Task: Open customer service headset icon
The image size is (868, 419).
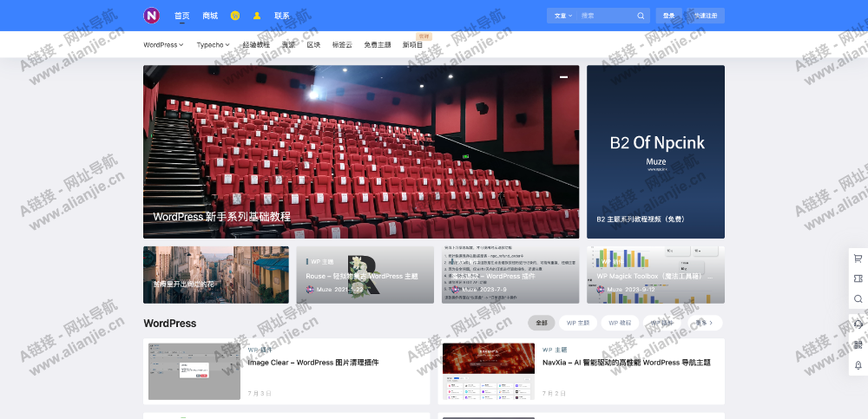Action: 858,323
